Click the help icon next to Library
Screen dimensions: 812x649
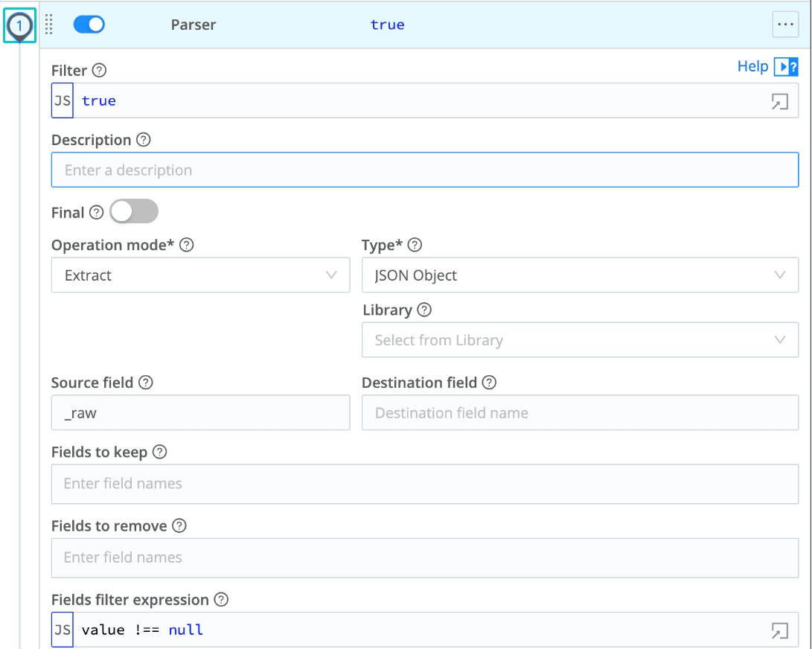point(424,310)
